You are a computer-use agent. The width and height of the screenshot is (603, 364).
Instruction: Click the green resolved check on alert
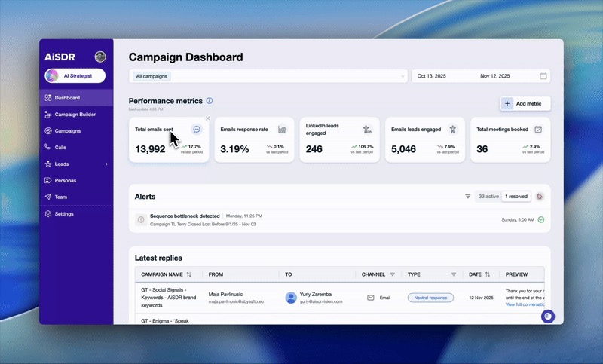(x=541, y=219)
